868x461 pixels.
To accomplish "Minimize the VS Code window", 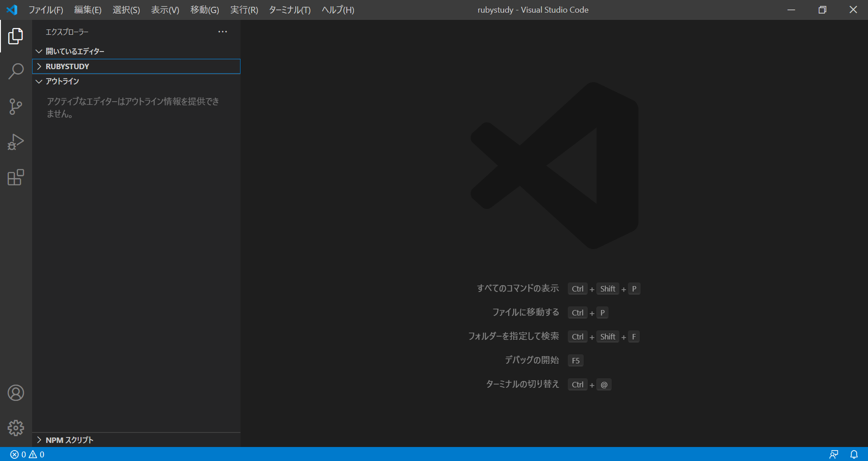I will click(791, 10).
